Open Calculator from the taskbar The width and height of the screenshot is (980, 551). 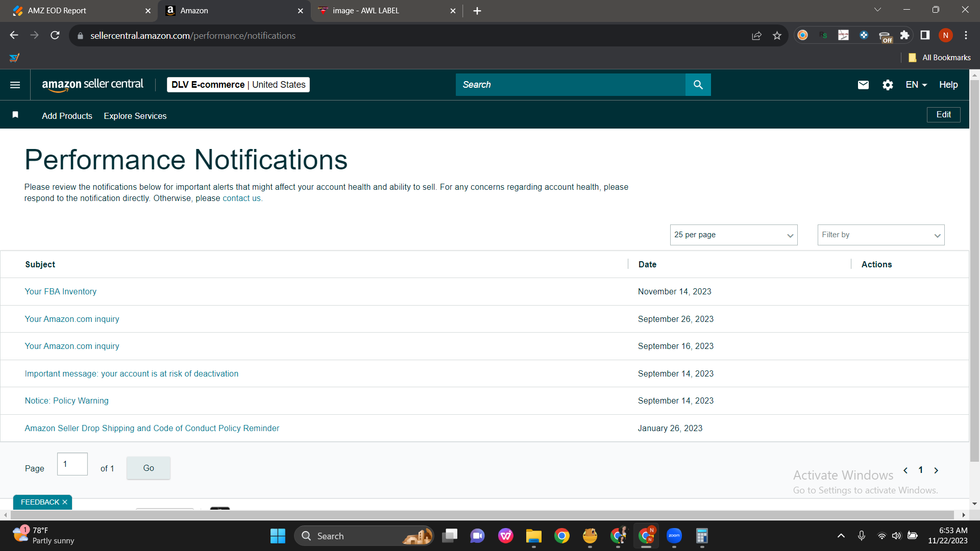[x=702, y=536]
